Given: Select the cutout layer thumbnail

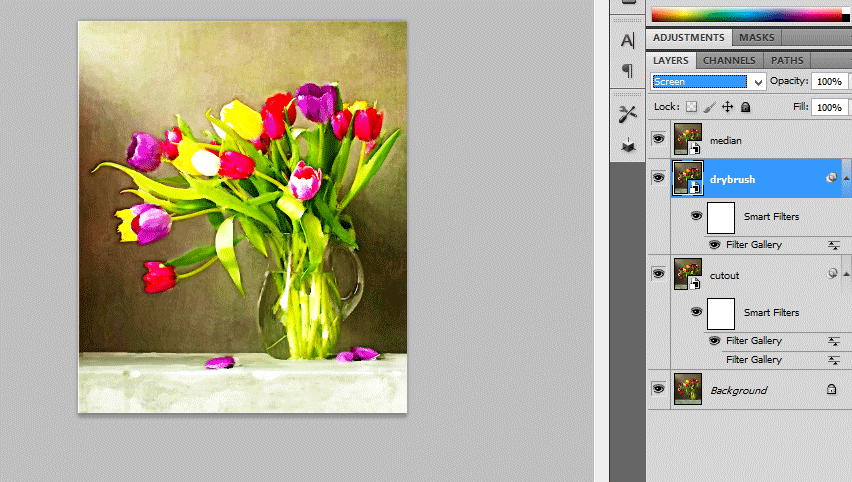Looking at the screenshot, I should 688,274.
